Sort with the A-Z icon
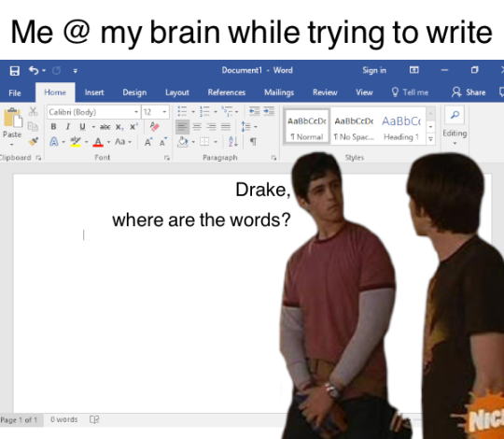 233,142
